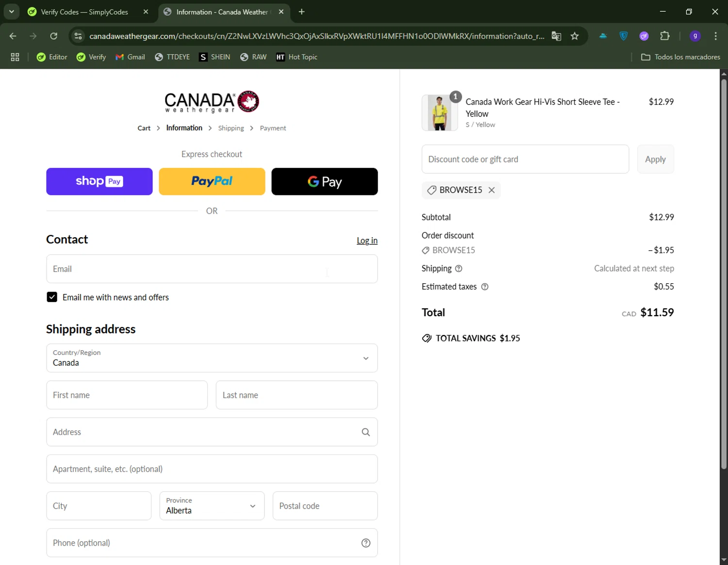
Task: Open Chrome three-dot menu
Action: tap(715, 36)
